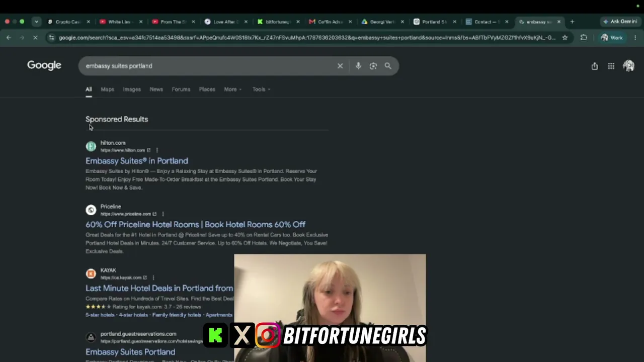Open the Family friendly hotels KAYAK sitelink

click(177, 315)
